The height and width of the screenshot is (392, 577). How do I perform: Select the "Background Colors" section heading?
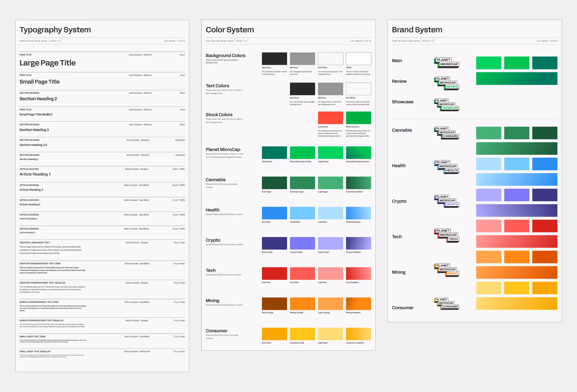coord(226,56)
